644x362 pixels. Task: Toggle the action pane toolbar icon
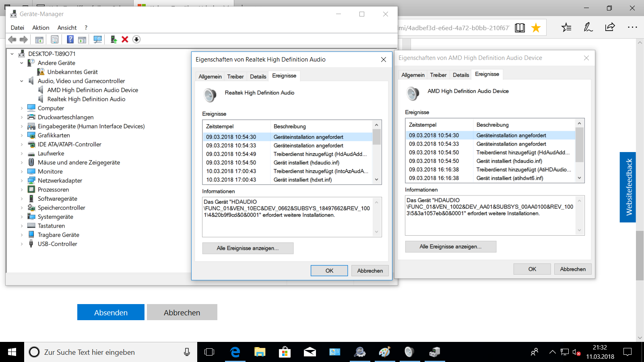coord(82,39)
